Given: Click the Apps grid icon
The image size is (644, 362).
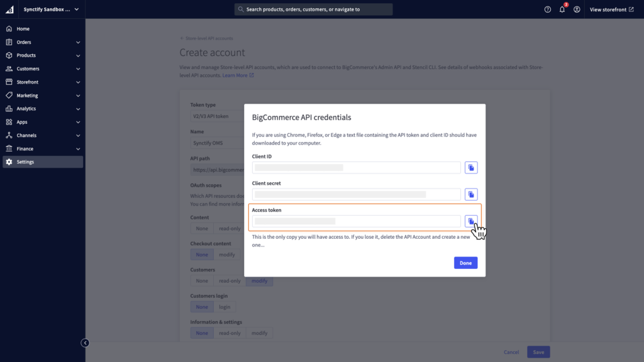Looking at the screenshot, I should pos(9,122).
